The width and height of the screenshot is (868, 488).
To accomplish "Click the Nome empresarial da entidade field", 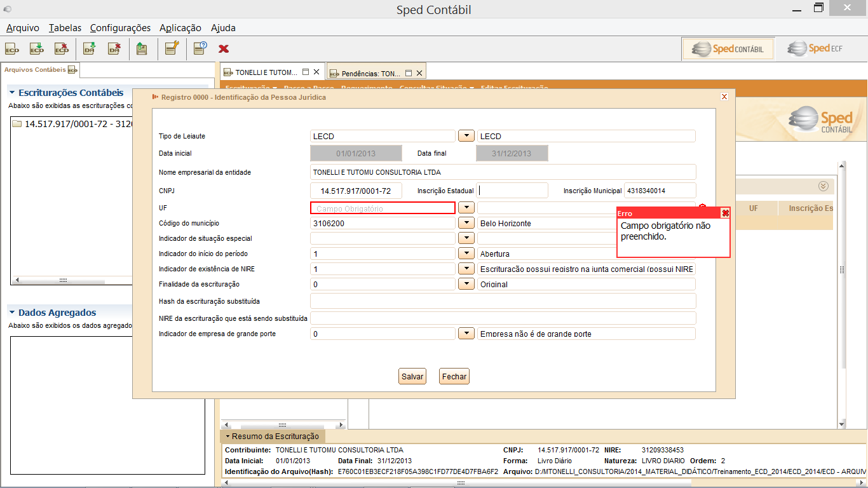I will 503,172.
